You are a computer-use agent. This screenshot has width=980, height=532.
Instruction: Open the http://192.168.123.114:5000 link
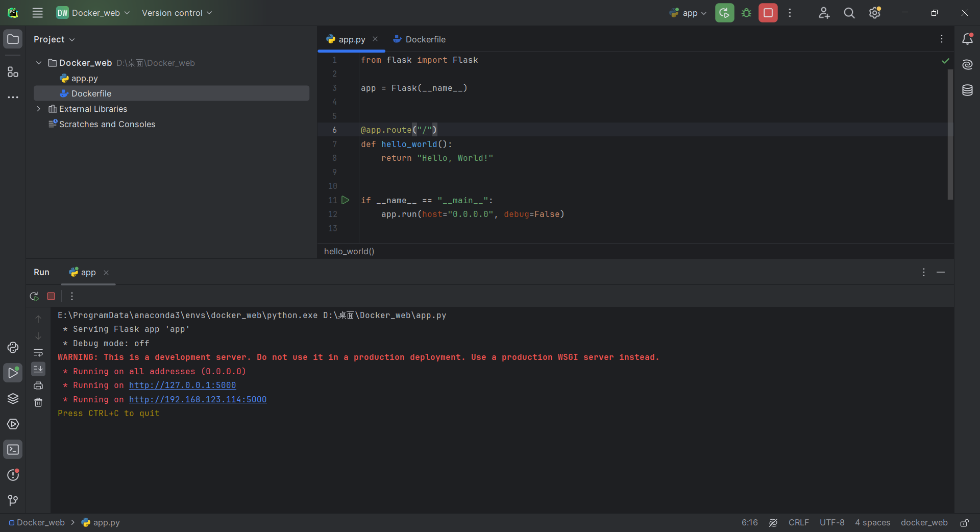tap(198, 399)
